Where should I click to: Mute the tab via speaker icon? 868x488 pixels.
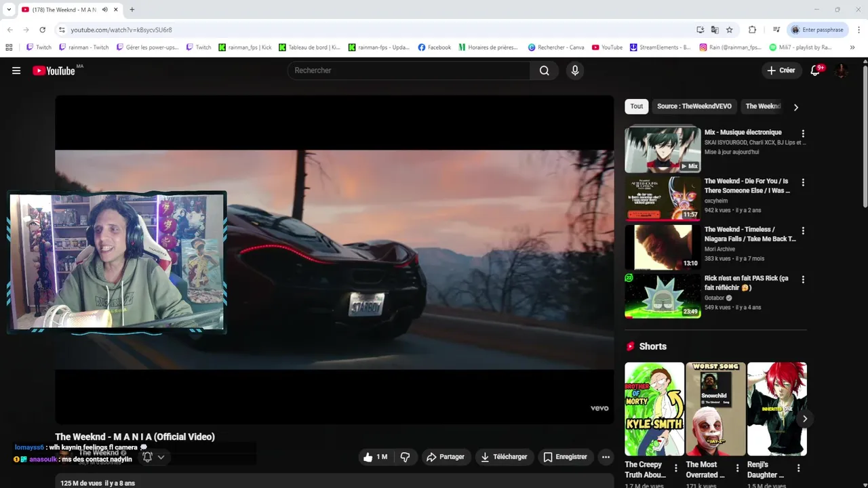point(104,9)
